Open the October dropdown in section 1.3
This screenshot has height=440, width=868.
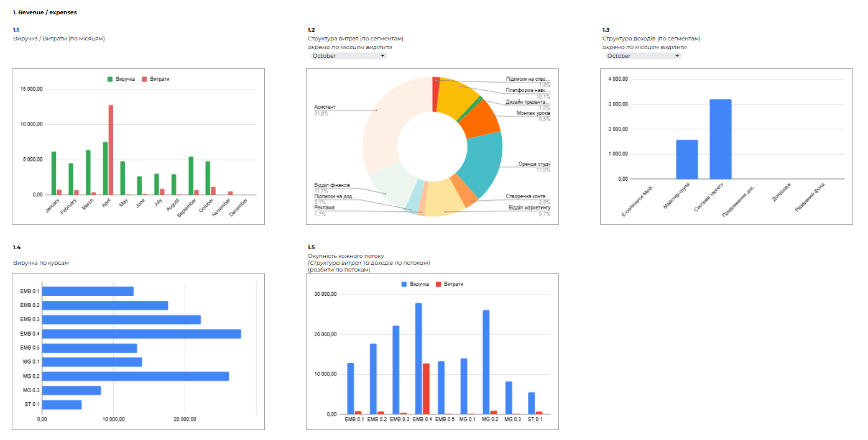643,56
